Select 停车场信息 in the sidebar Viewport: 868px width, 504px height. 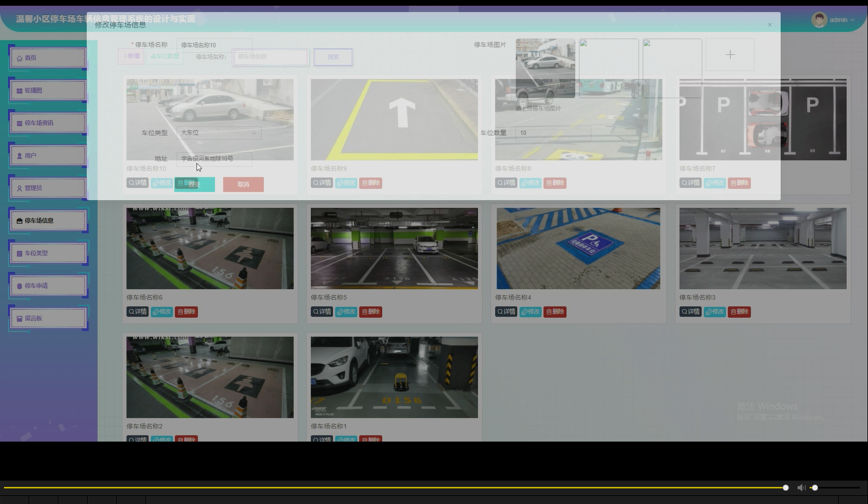[48, 220]
